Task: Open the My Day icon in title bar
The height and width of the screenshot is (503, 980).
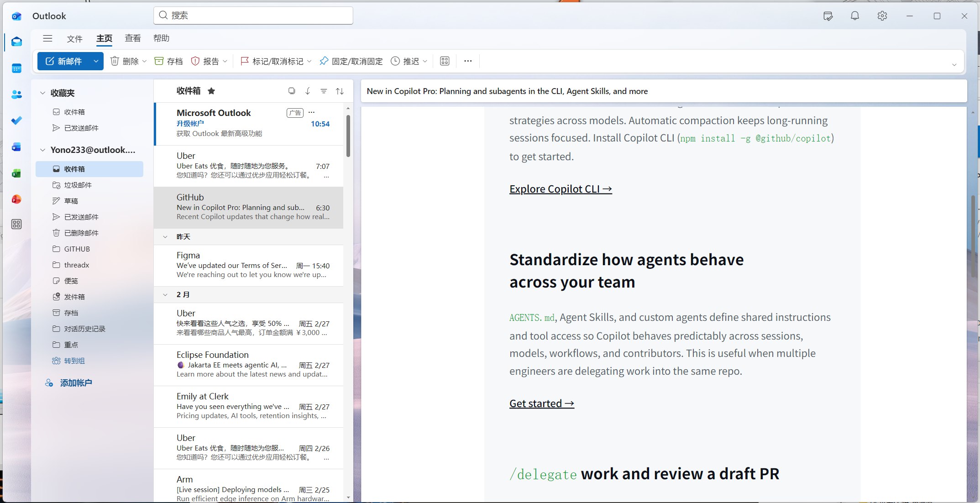Action: pyautogui.click(x=828, y=16)
